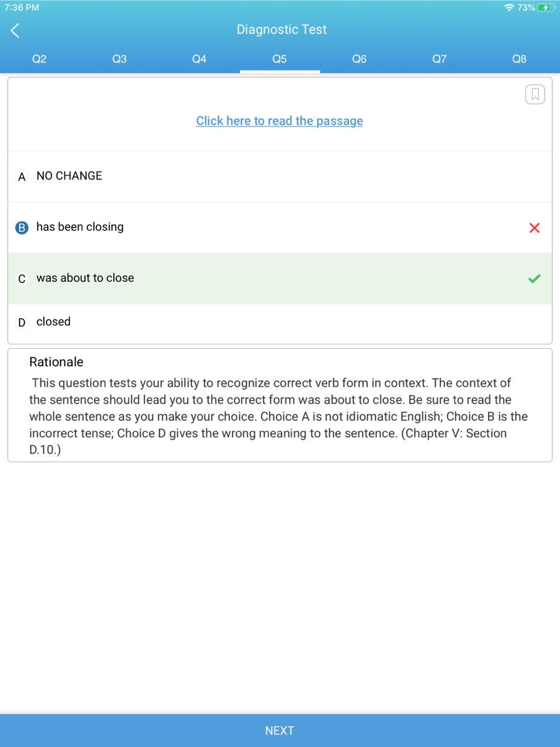
Task: Open the Q6 tab
Action: point(360,59)
